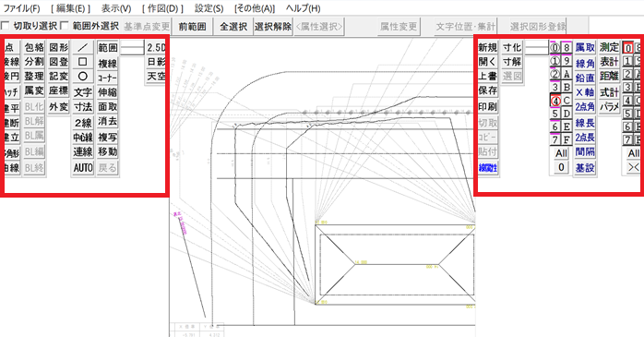644x337 pixels.
Task: Click the line style box beside 範囲
Action: [x=132, y=48]
